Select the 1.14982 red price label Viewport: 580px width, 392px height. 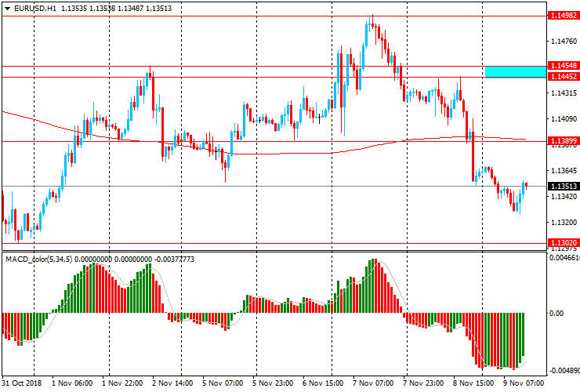563,16
